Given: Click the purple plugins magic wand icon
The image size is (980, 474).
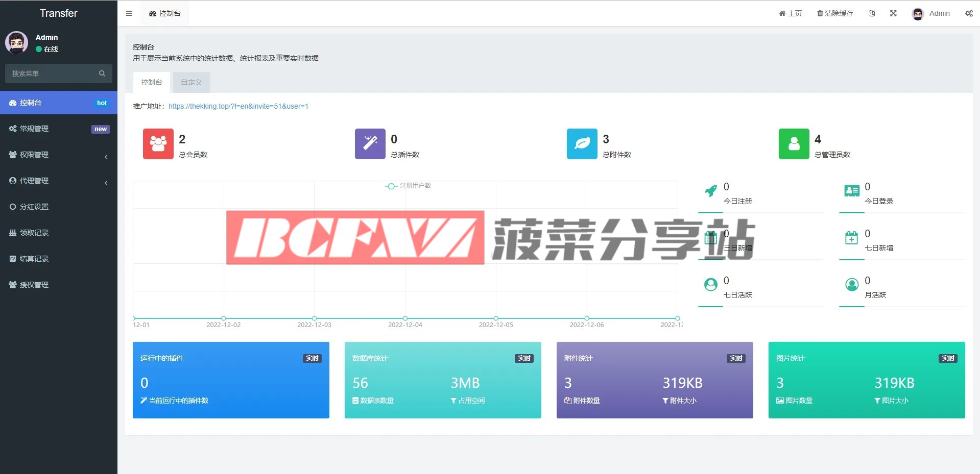Looking at the screenshot, I should pos(370,144).
